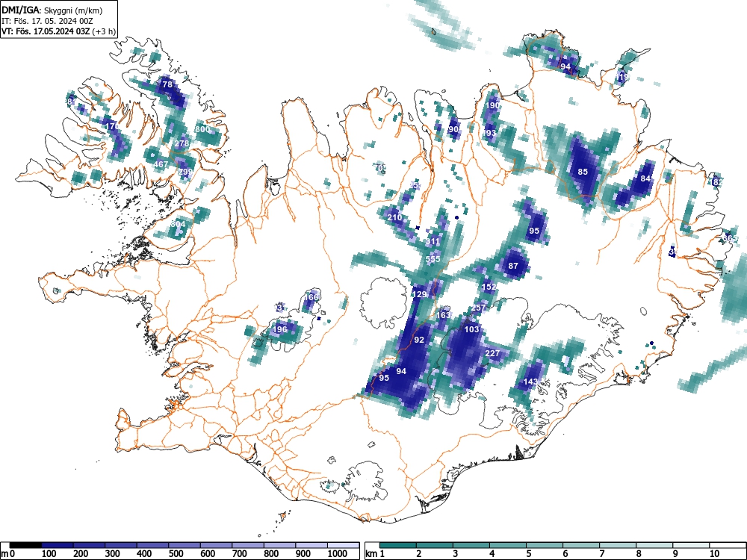Click the 'IT: Fös. 17. 05. 2024 00Z' line
Screen dimensions: 747x560
tap(46, 21)
